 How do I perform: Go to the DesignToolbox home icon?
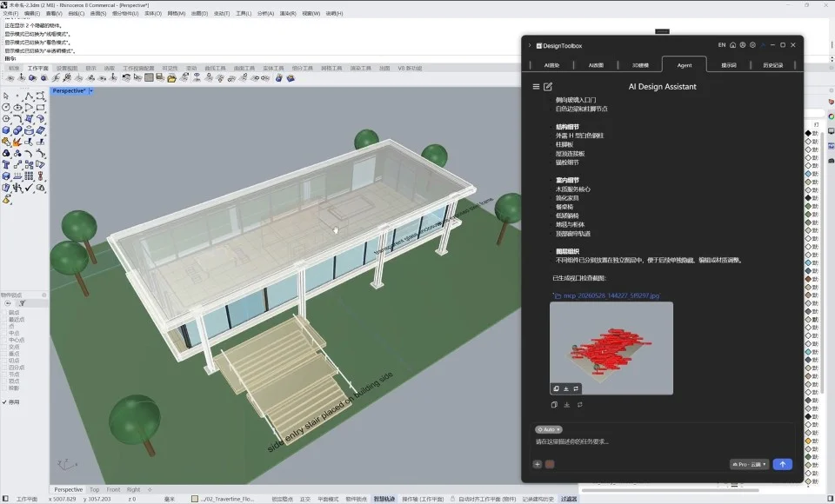coord(732,45)
